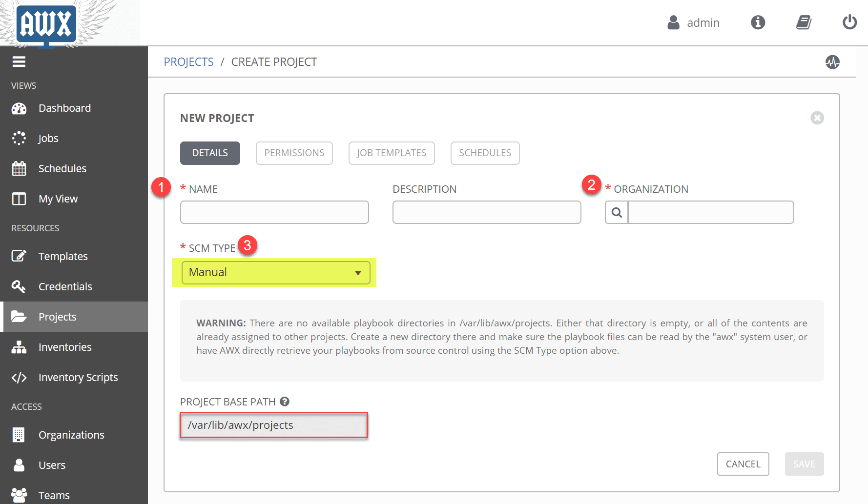Open the About info icon

758,22
